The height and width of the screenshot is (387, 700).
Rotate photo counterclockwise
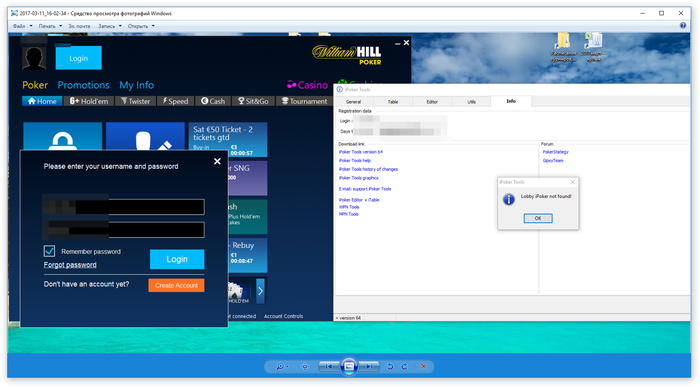[390, 366]
